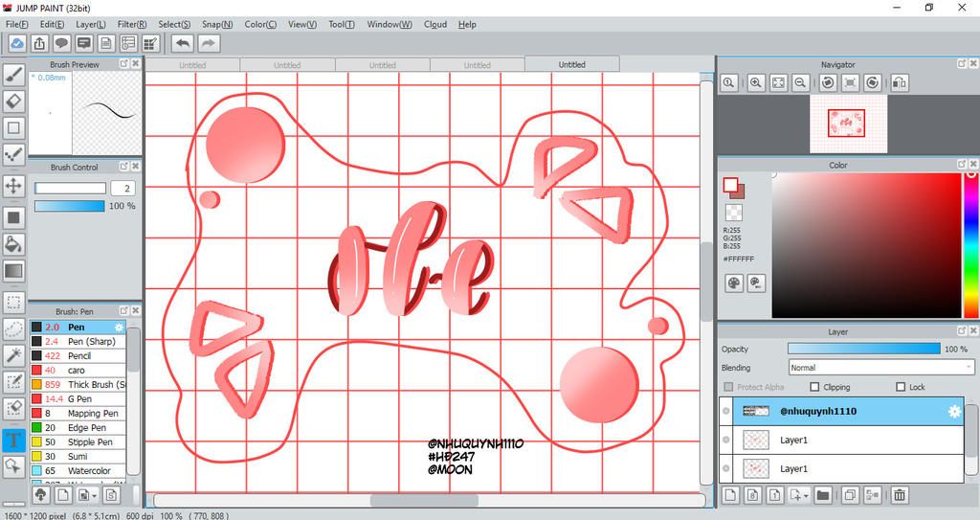Select the Move tool
980x520 pixels.
tap(13, 186)
